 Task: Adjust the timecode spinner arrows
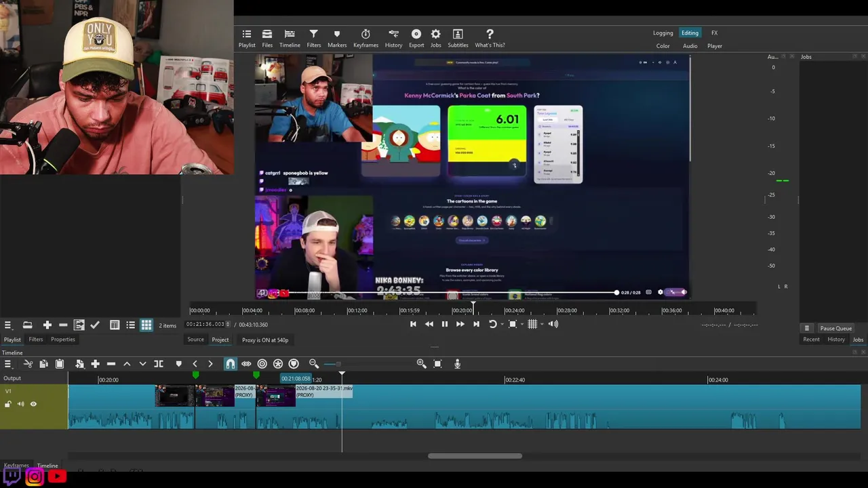(228, 325)
